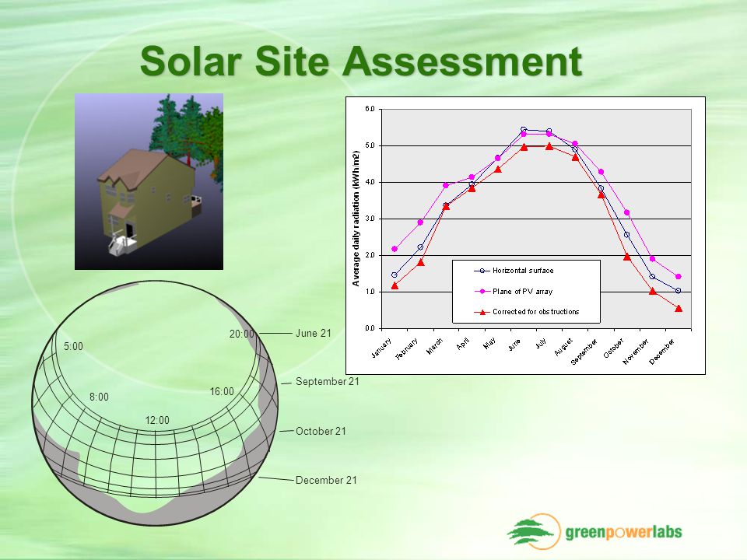Click the August axis label
Viewport: 747px width, 560px height.
563,347
